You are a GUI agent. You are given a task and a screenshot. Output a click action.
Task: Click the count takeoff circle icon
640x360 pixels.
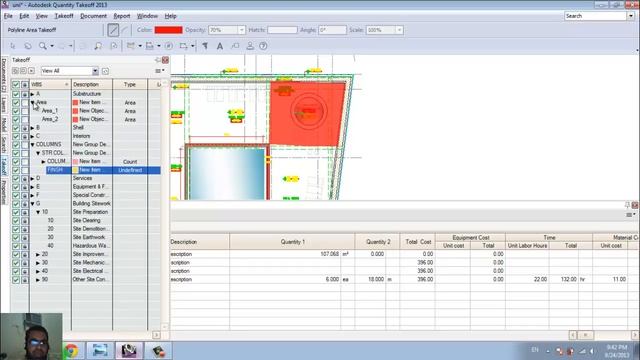coord(169,46)
